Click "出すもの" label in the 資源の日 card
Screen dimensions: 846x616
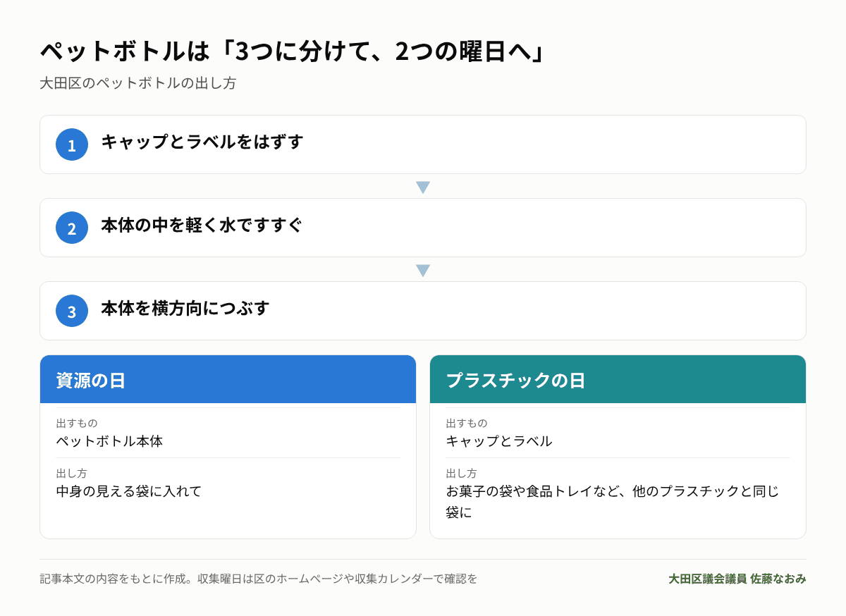[x=77, y=423]
